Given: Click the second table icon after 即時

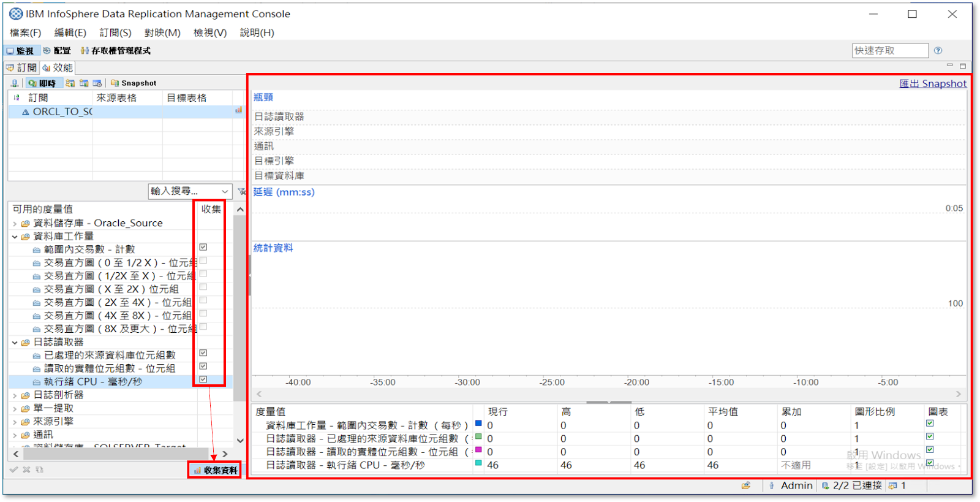Looking at the screenshot, I should point(84,83).
